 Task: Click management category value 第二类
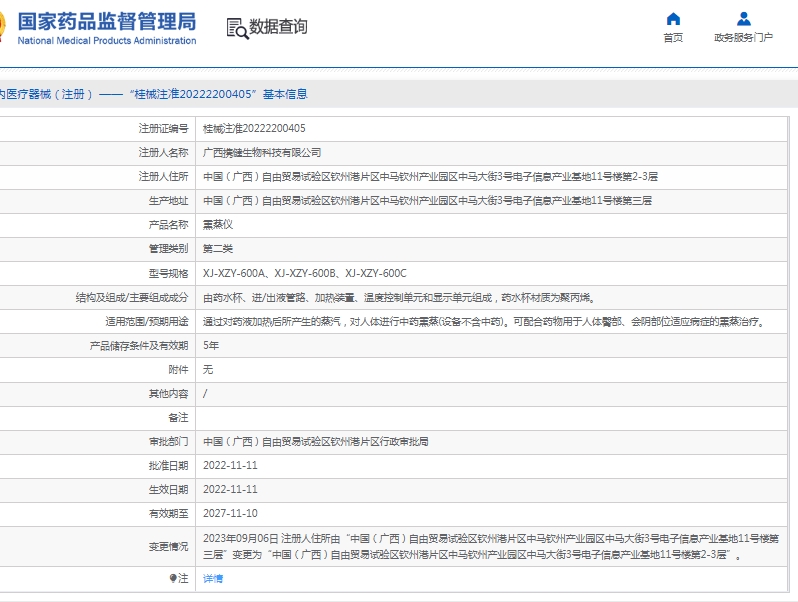pyautogui.click(x=218, y=249)
